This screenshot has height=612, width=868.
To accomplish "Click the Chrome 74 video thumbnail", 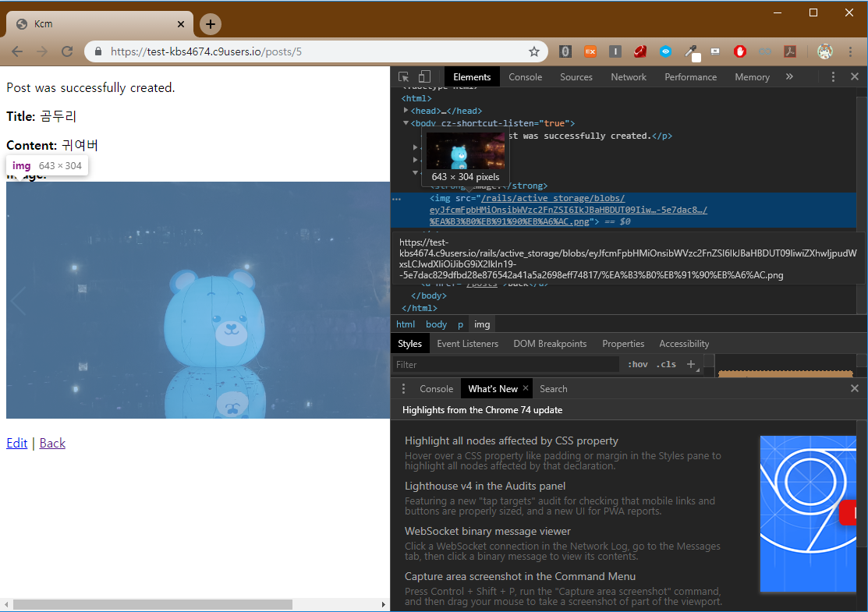I will (808, 514).
